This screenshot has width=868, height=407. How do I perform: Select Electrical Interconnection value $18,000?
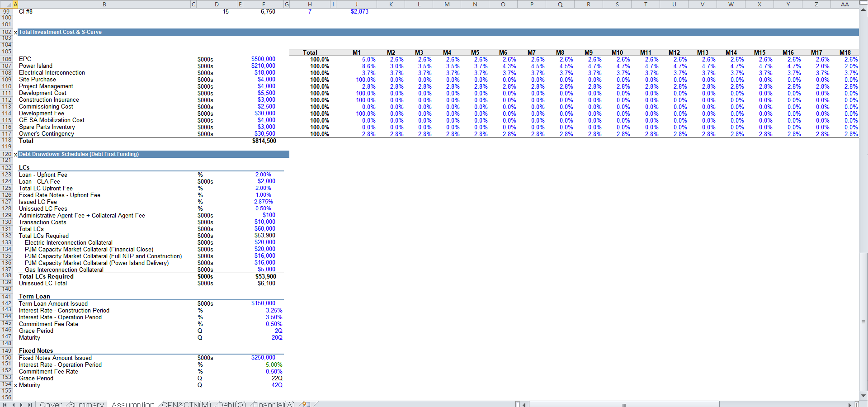tap(264, 73)
